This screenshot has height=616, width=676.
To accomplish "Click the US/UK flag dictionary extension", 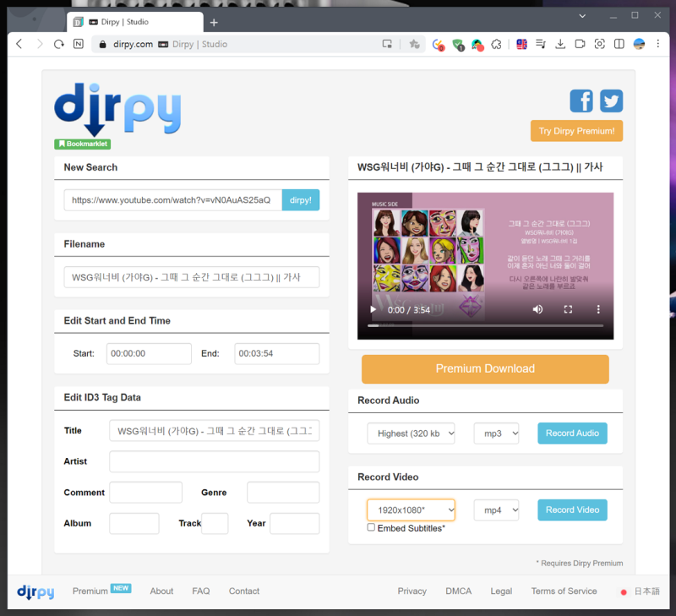I will 521,44.
